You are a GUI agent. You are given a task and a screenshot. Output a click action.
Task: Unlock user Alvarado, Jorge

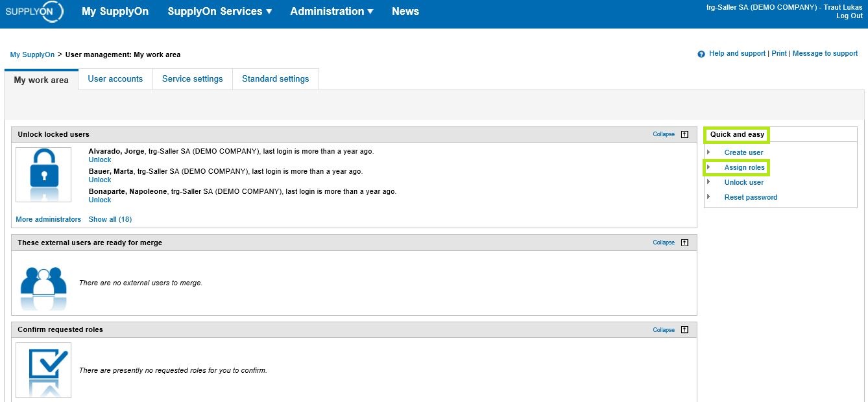[100, 160]
